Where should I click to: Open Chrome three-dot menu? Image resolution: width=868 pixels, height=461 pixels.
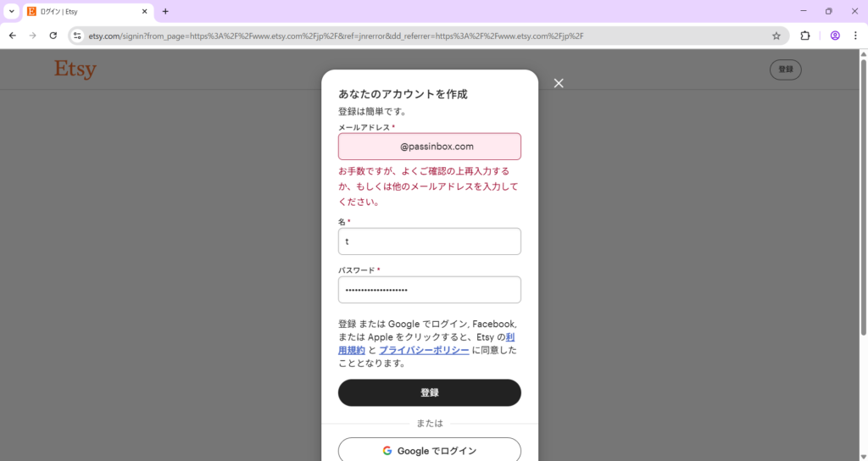tap(855, 36)
